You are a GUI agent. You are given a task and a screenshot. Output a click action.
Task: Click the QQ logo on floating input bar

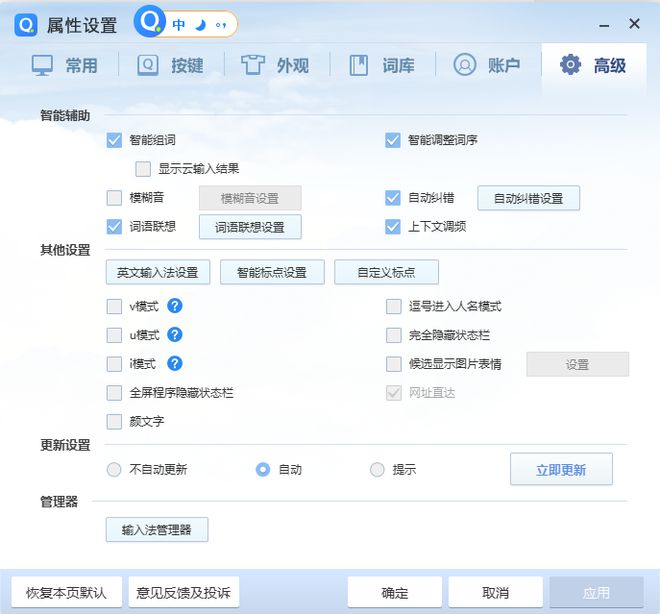(150, 22)
